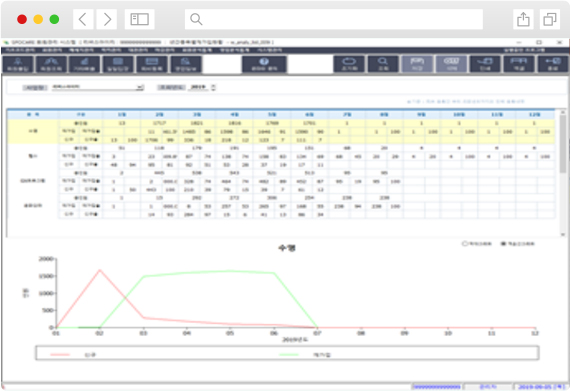Click the exit arrow button ending the toolbar
Image resolution: width=570 pixels, height=391 pixels.
(x=553, y=64)
